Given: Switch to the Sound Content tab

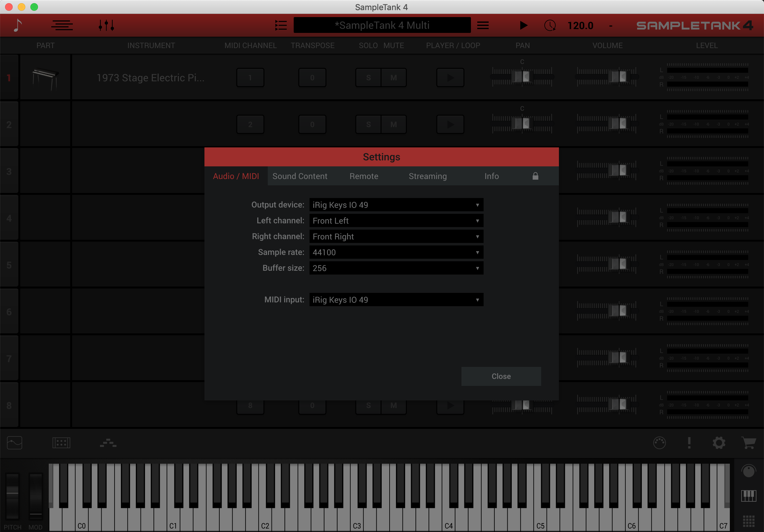Looking at the screenshot, I should tap(299, 176).
